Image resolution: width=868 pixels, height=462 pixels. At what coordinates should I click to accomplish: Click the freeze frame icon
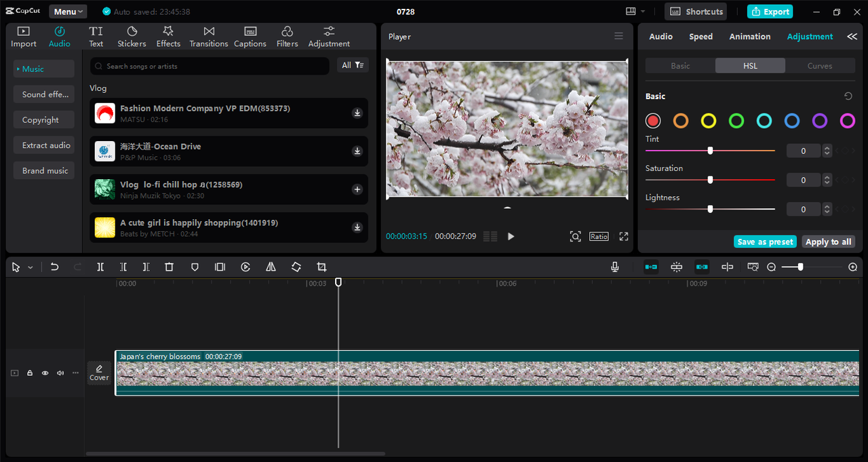click(x=220, y=267)
